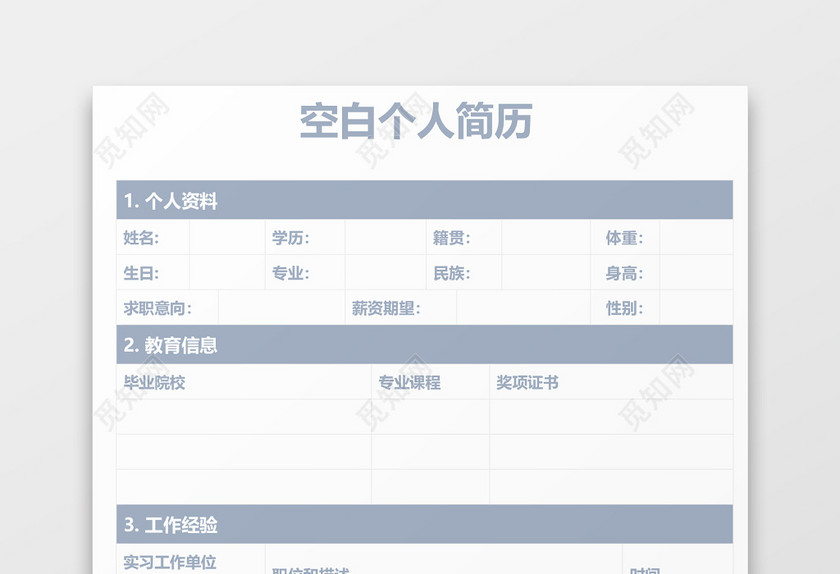The height and width of the screenshot is (574, 840).
Task: Click the 专业: label cell
Action: coord(305,272)
